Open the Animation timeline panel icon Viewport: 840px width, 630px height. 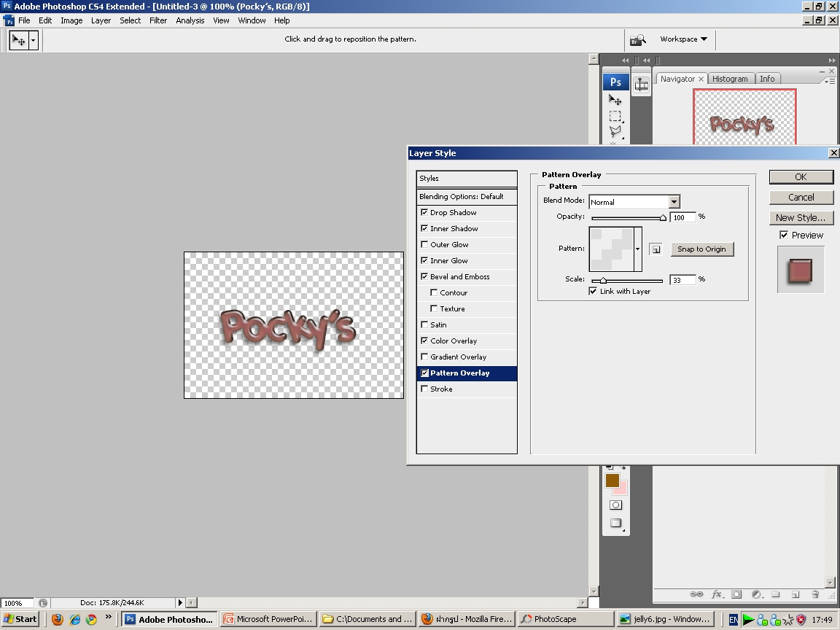[641, 85]
